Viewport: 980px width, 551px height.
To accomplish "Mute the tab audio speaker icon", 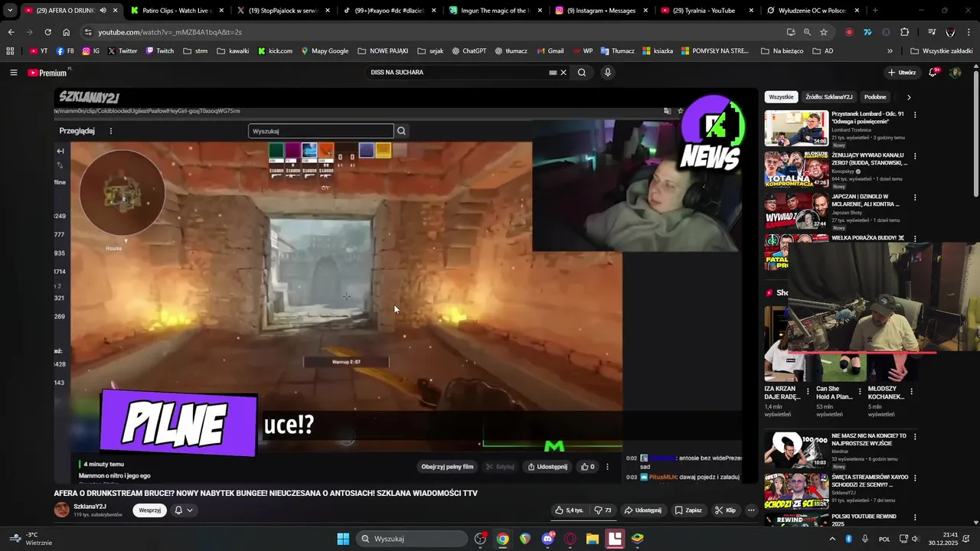I will [x=103, y=11].
